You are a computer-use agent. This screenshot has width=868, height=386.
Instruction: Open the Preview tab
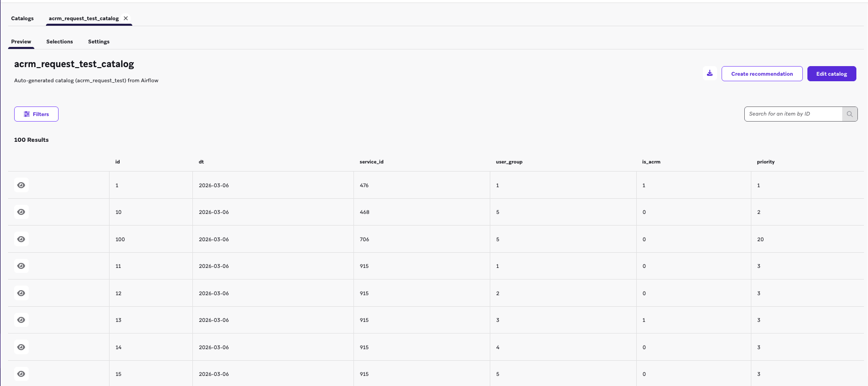click(21, 41)
